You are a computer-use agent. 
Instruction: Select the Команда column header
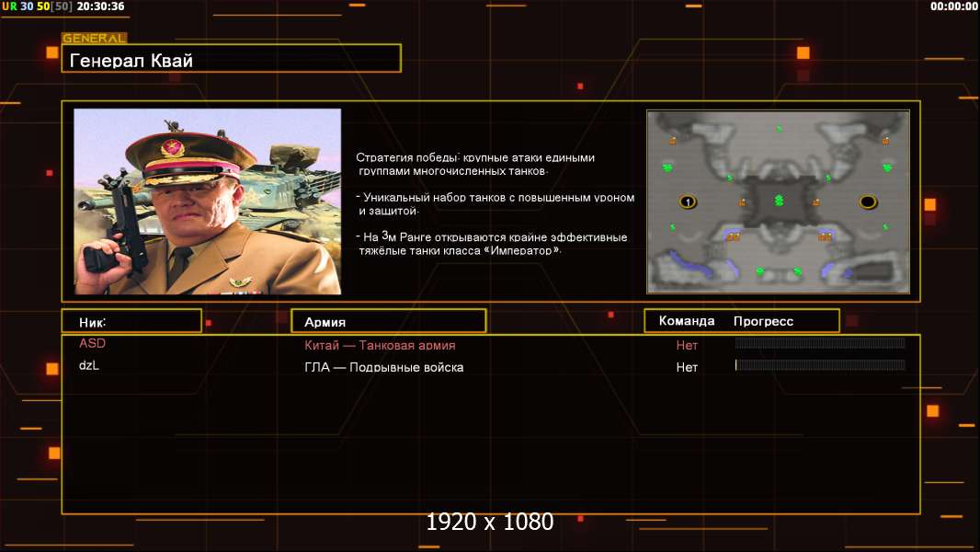[x=686, y=321]
